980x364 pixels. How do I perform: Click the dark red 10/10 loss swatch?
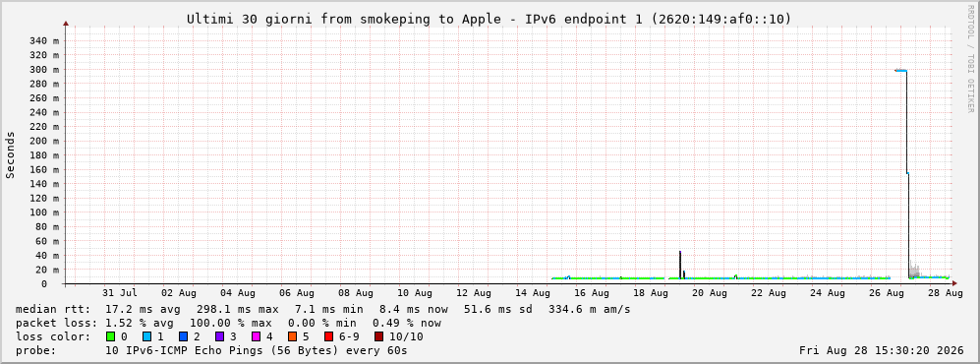379,336
